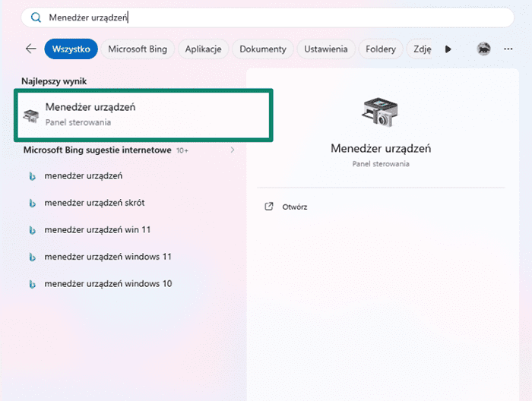532x401 pixels.
Task: Click the large Device Manager icon in preview
Action: [x=381, y=111]
